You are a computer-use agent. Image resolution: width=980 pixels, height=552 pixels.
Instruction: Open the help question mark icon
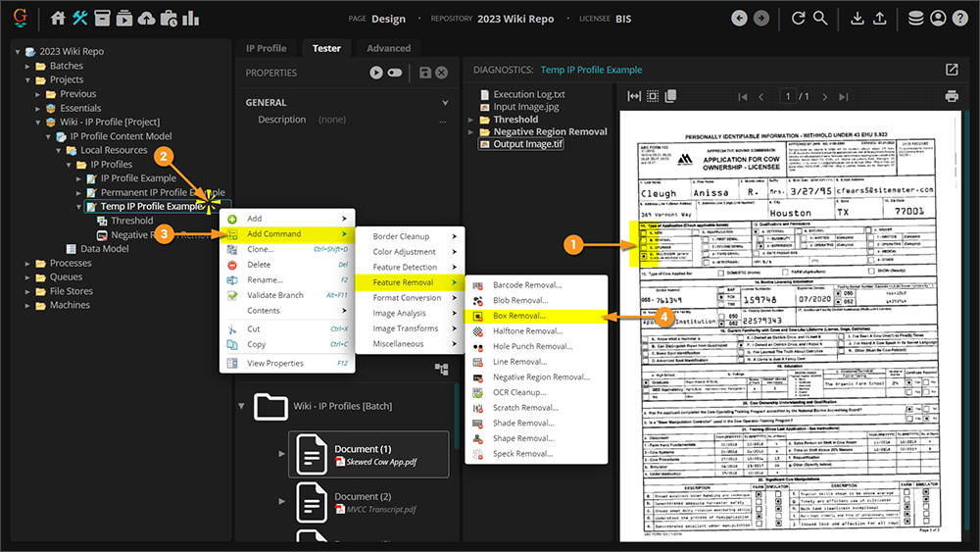960,18
